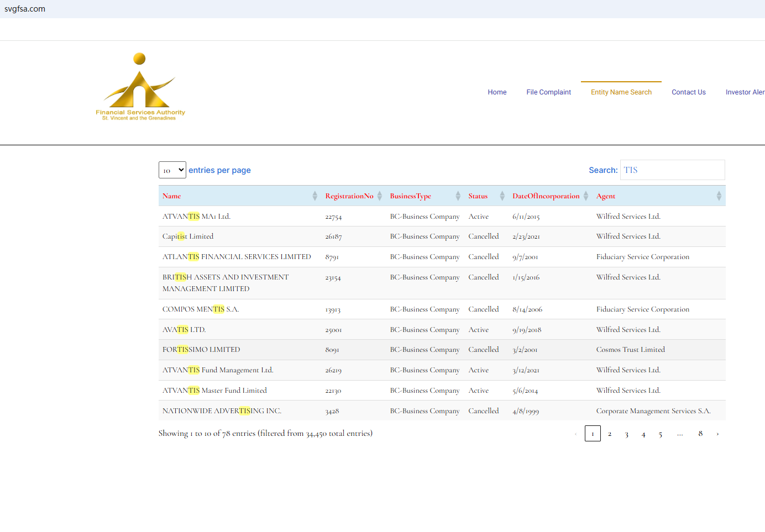The image size is (765, 532).
Task: Sort by BusinessType column arrows
Action: click(458, 196)
